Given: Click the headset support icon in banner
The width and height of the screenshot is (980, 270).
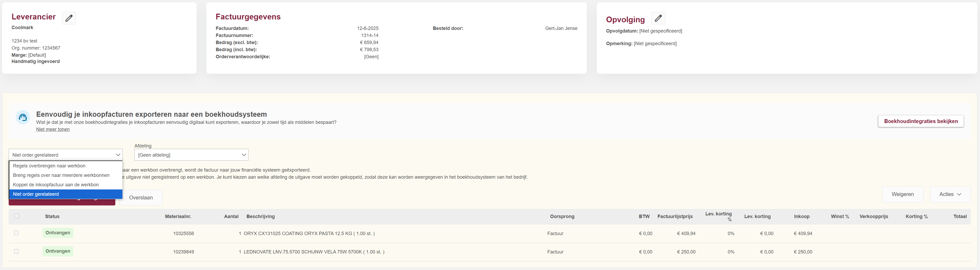Looking at the screenshot, I should click(x=23, y=117).
